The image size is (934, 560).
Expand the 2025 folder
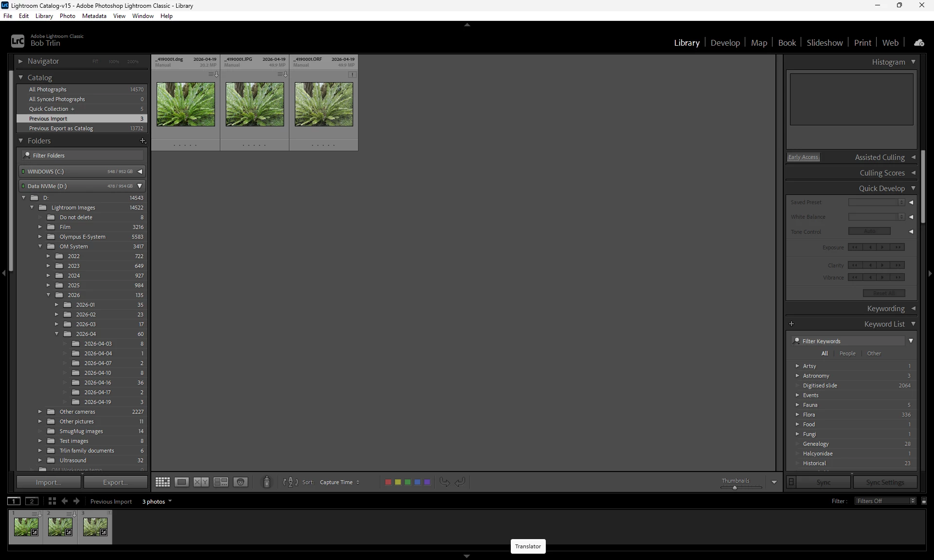(48, 285)
